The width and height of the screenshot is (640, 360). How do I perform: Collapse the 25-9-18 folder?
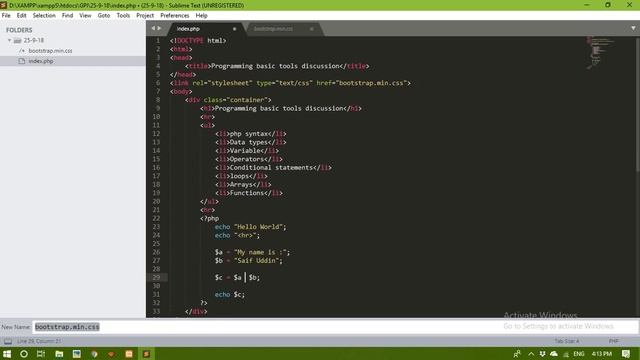[9, 40]
